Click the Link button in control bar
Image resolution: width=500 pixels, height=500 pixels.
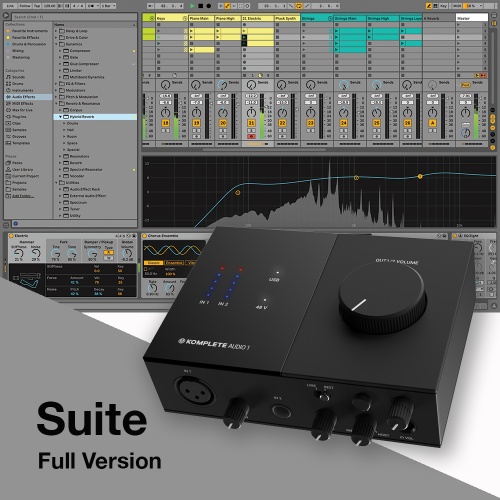click(x=11, y=6)
